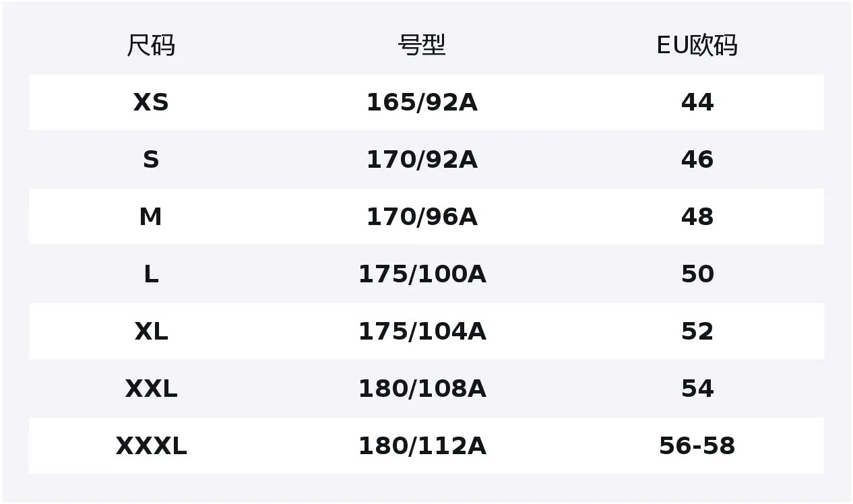Click EU size 52 cell
Viewport: 853px width, 504px height.
(x=697, y=332)
